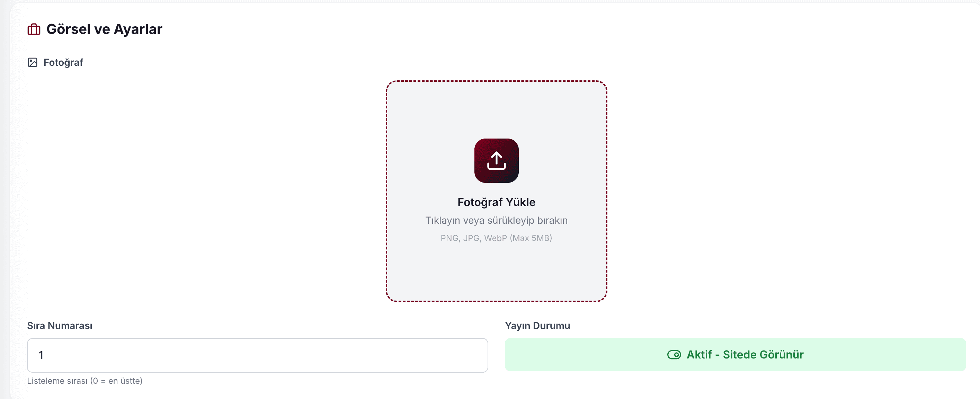Screen dimensions: 980x399
Task: Focus the Sıra Numarası input field
Action: [257, 355]
